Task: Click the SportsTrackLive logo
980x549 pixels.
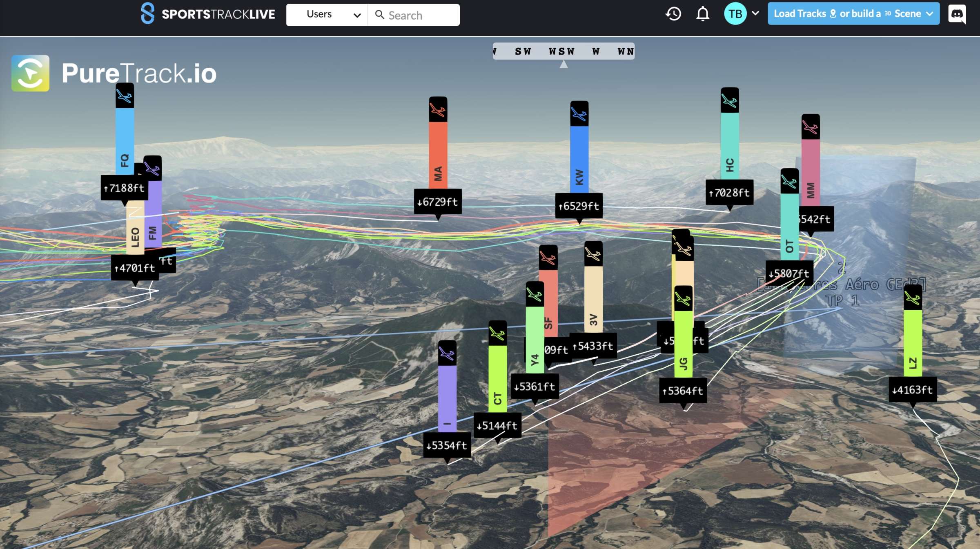Action: click(208, 14)
